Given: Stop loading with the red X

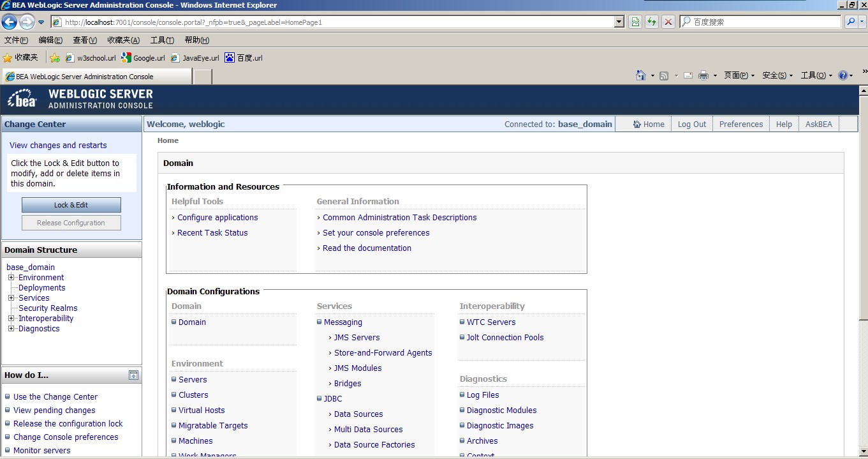Looking at the screenshot, I should pos(668,22).
